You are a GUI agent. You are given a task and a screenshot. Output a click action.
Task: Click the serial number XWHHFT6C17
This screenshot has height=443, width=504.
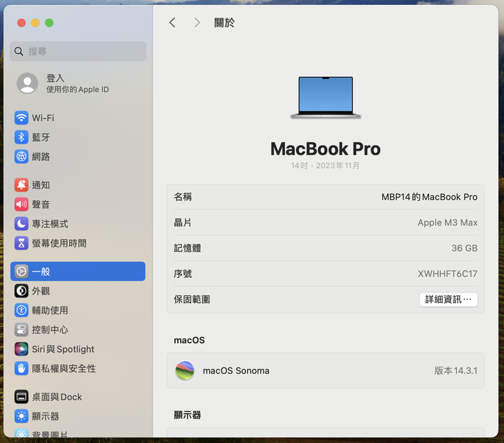447,274
